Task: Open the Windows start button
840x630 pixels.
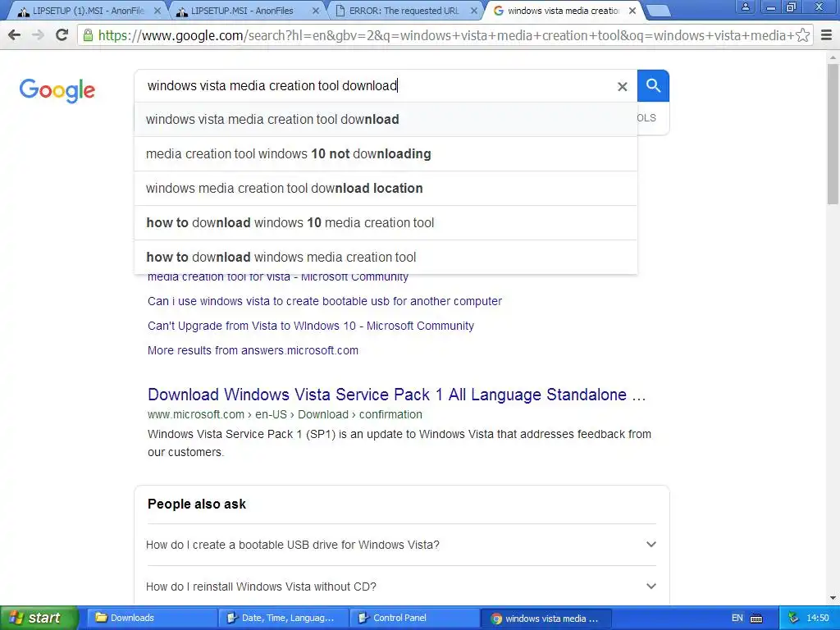Action: tap(39, 618)
